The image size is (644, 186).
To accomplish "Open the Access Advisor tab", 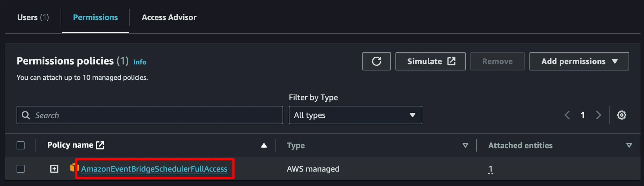I will [x=169, y=17].
